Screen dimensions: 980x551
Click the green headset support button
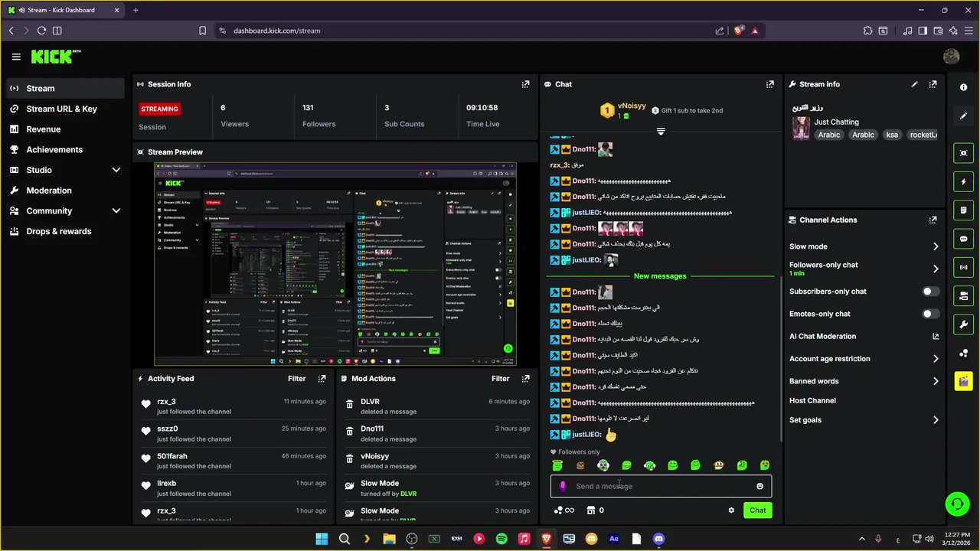[x=957, y=504]
